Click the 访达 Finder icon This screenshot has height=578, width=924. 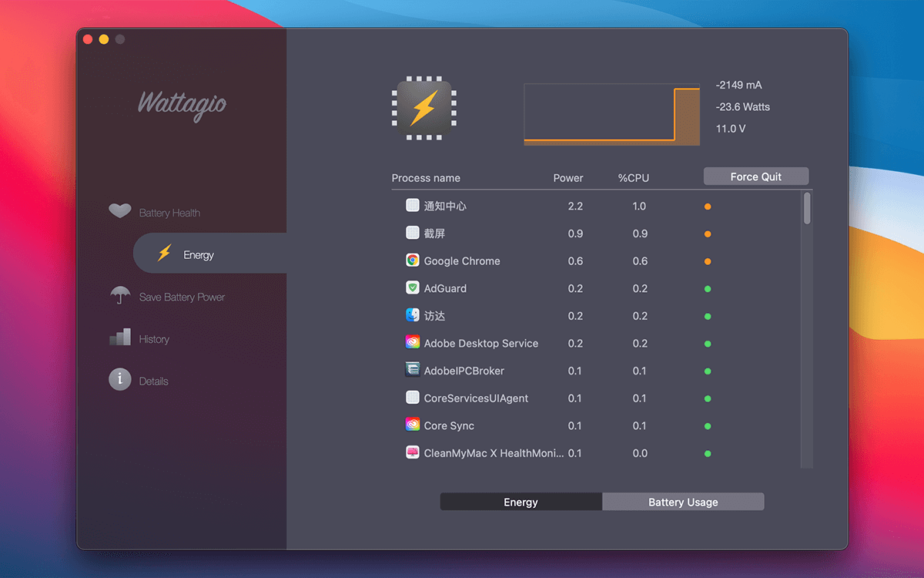(x=413, y=315)
